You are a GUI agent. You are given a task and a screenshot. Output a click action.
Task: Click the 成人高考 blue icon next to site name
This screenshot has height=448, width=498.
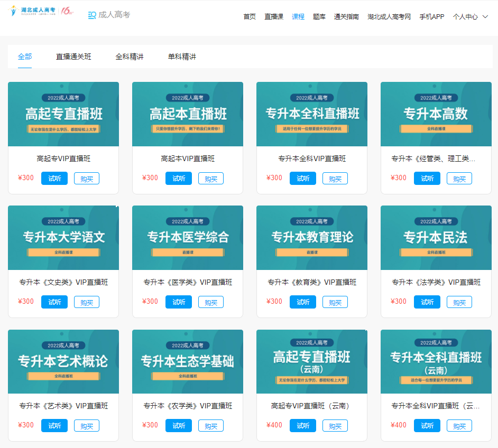[x=92, y=15]
